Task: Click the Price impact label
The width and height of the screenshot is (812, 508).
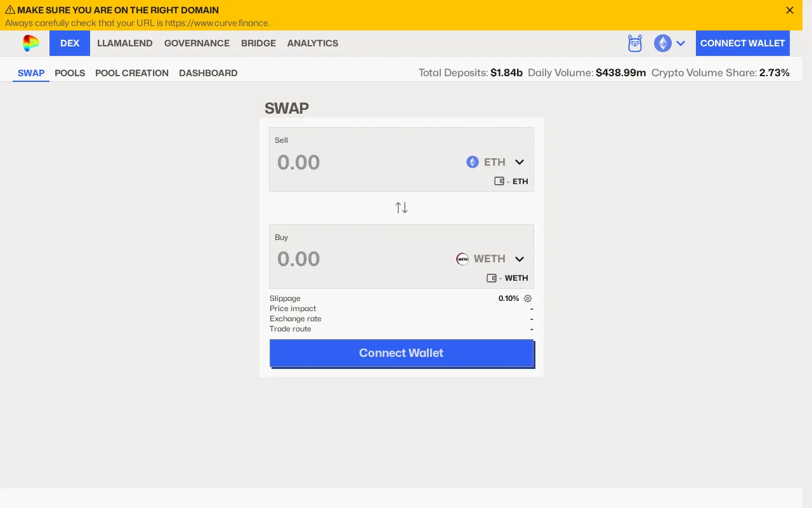Action: click(292, 309)
